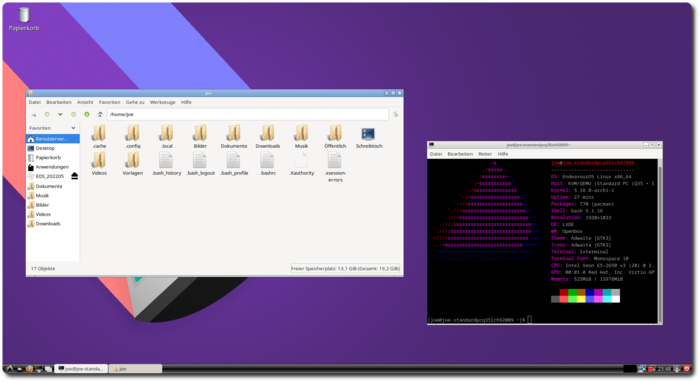700x382 pixels.
Task: Switch to the joe file manager taskbar button
Action: coord(135,369)
